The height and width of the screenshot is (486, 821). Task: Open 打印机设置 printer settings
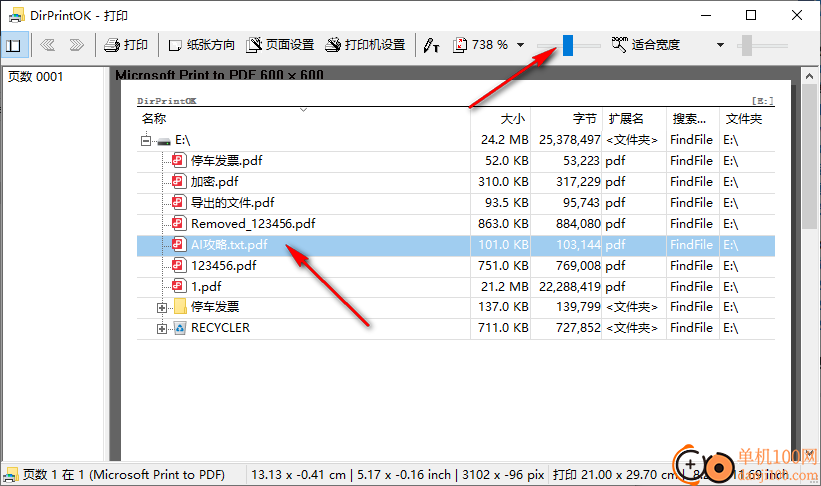point(365,45)
